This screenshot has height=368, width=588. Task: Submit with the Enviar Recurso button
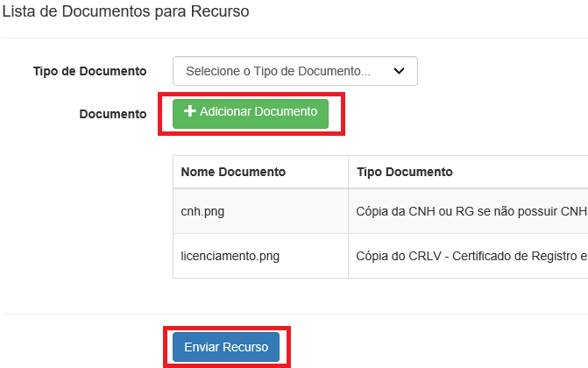(x=226, y=347)
